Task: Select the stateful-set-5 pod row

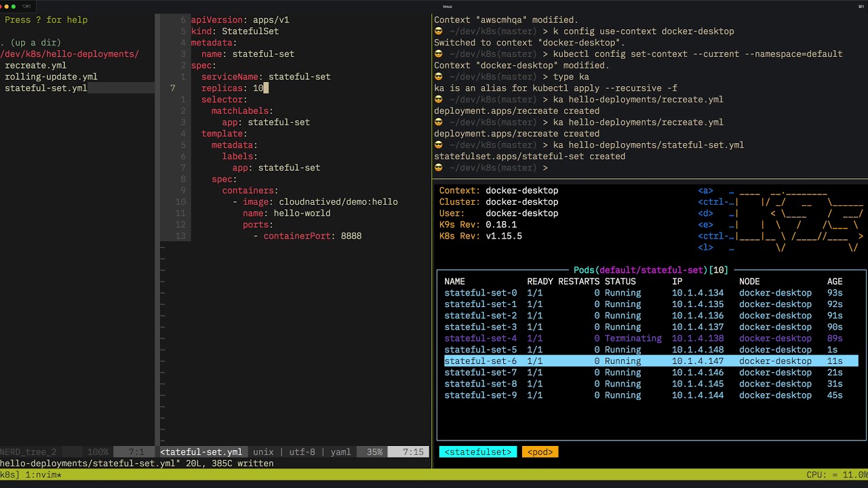Action: click(651, 350)
